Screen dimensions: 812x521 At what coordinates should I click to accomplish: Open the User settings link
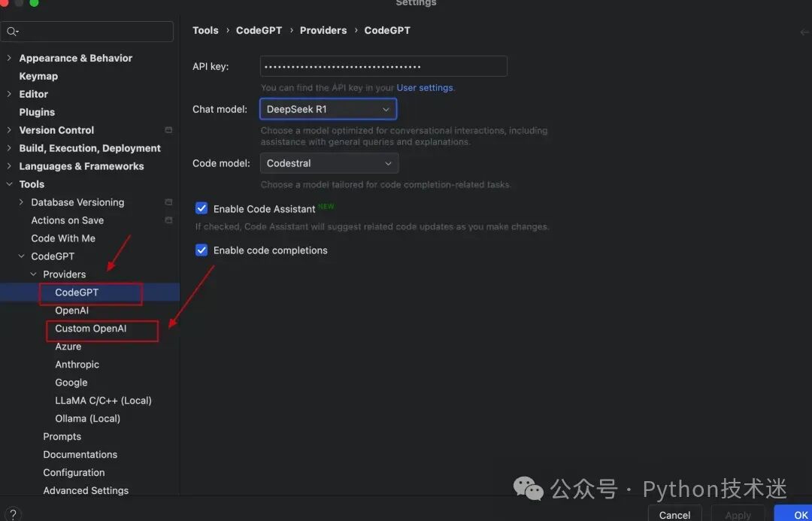coord(425,87)
